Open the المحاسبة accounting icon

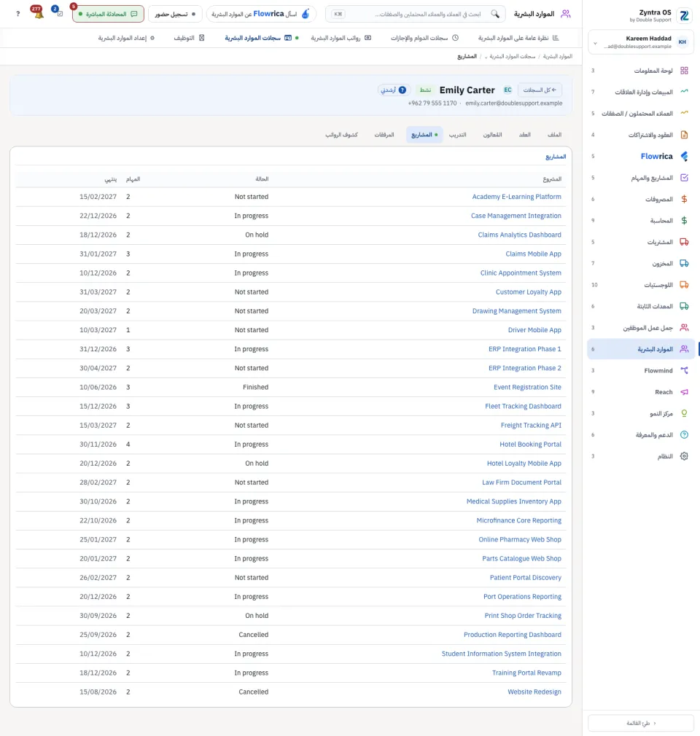pos(684,221)
